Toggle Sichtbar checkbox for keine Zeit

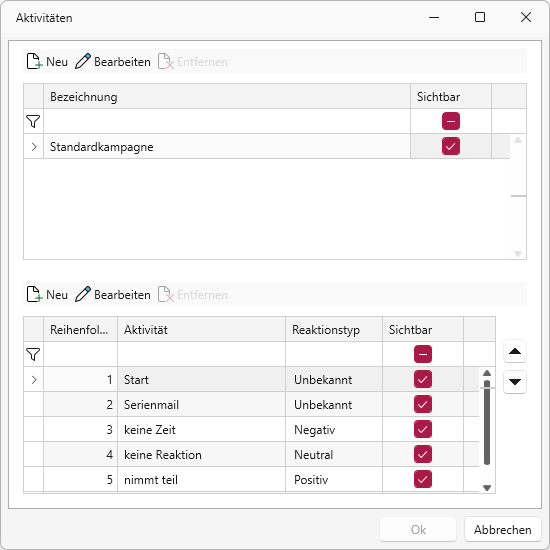(x=423, y=429)
